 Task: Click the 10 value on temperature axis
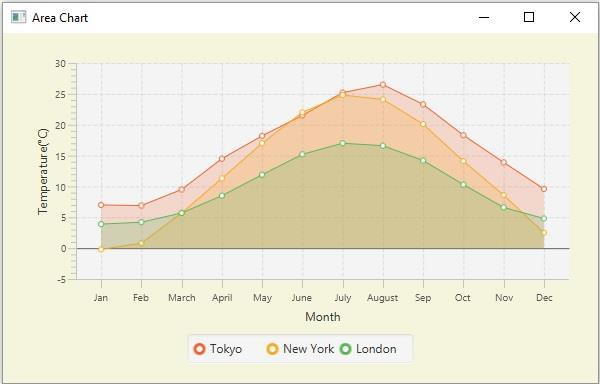[x=60, y=187]
